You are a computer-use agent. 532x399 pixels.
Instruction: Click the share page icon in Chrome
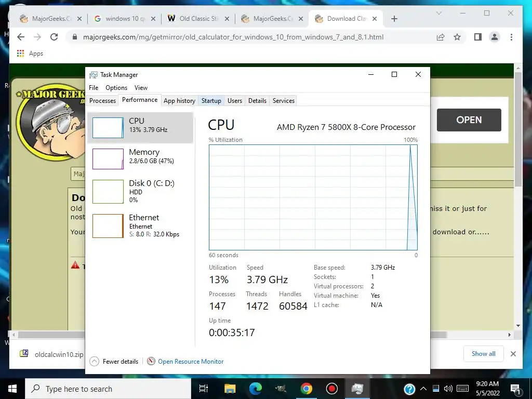click(441, 37)
